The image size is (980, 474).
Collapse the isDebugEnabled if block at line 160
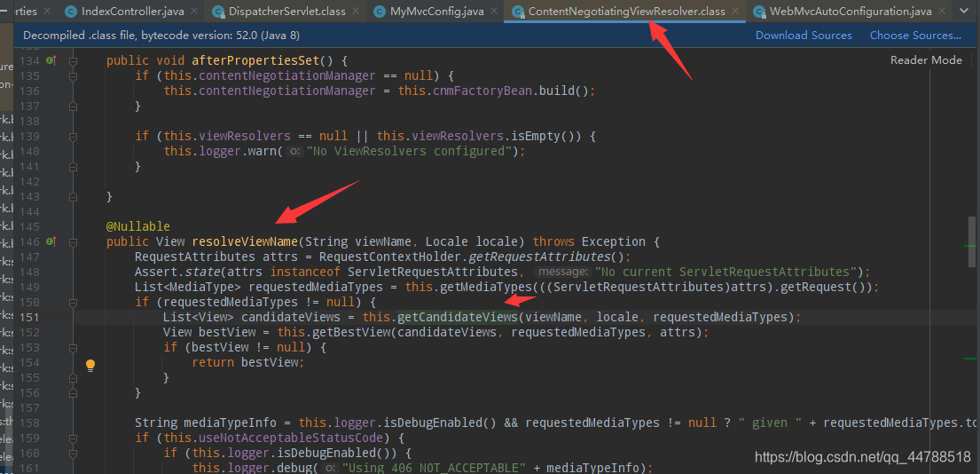73,453
